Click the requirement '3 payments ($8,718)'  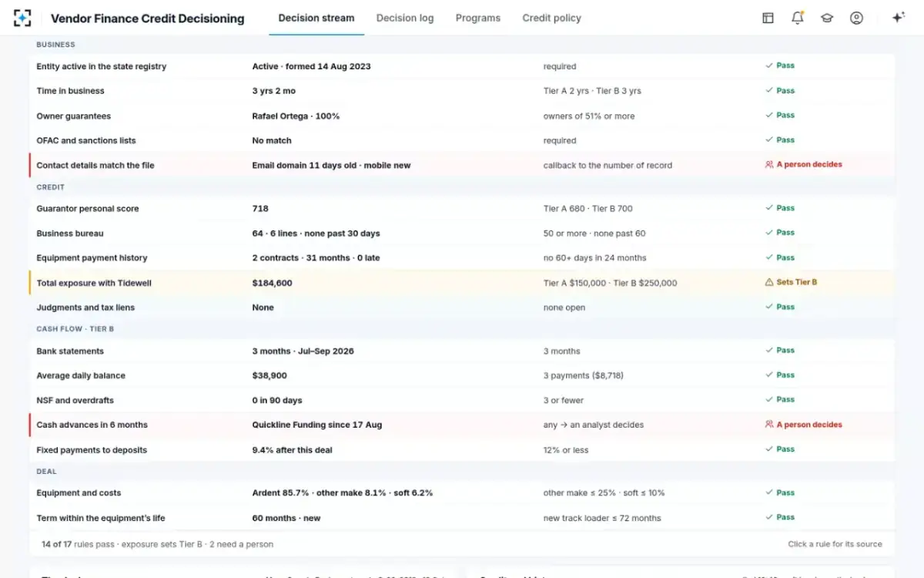(x=583, y=375)
